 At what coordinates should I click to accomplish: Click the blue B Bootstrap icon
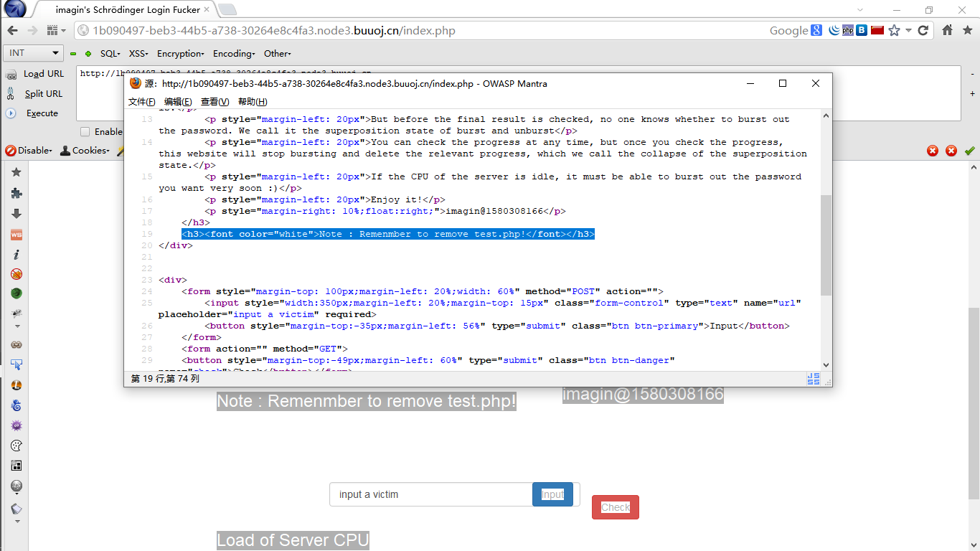862,30
